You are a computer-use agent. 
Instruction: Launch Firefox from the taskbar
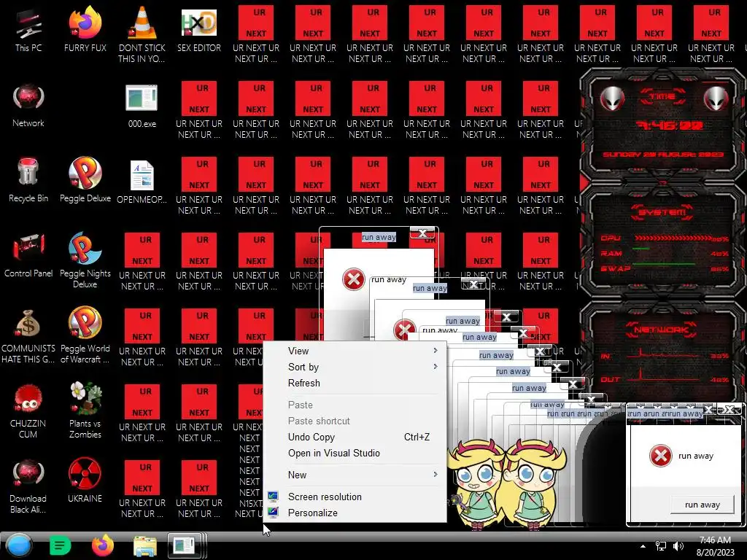(x=102, y=545)
